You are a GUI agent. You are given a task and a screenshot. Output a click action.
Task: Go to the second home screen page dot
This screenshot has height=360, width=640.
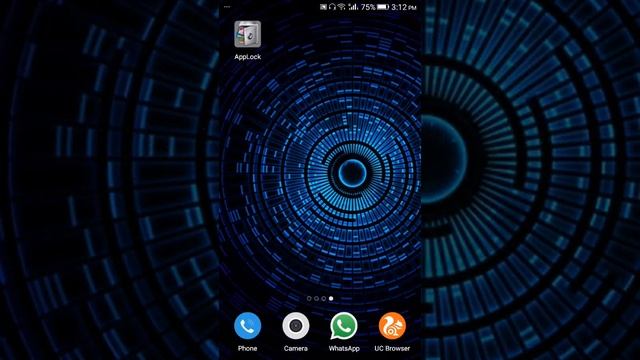pyautogui.click(x=316, y=298)
